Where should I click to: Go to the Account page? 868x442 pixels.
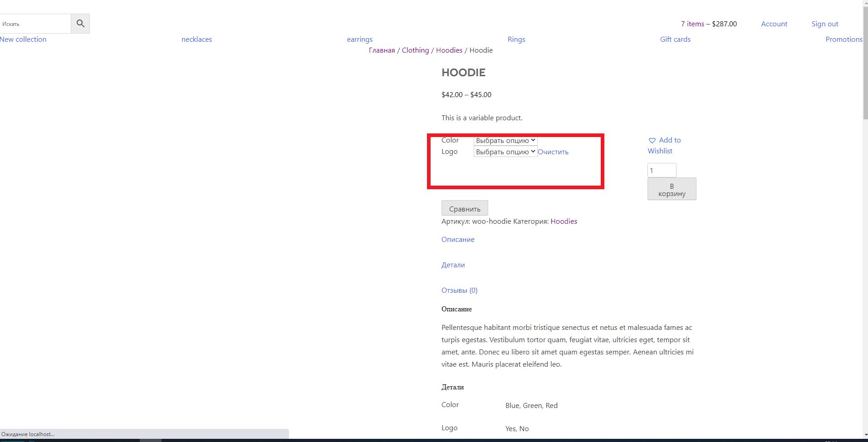point(774,24)
